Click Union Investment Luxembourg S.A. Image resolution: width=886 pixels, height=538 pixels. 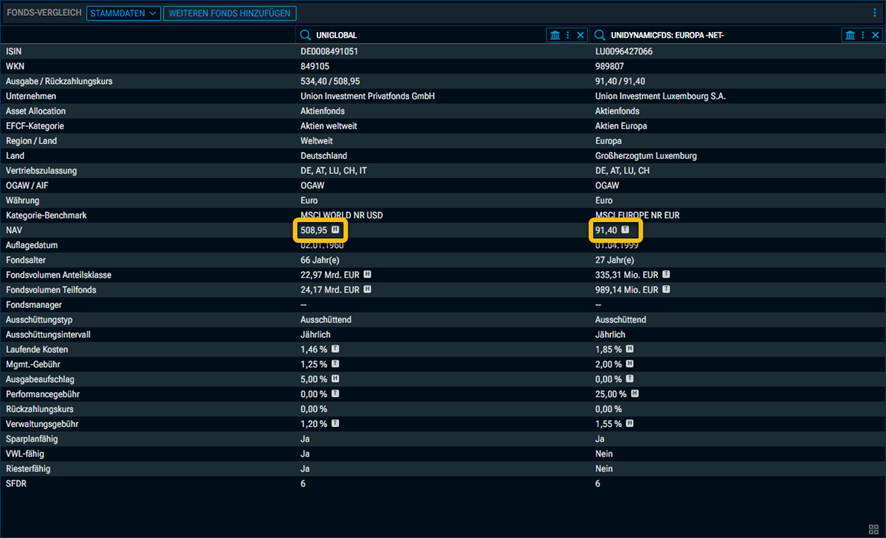(660, 96)
